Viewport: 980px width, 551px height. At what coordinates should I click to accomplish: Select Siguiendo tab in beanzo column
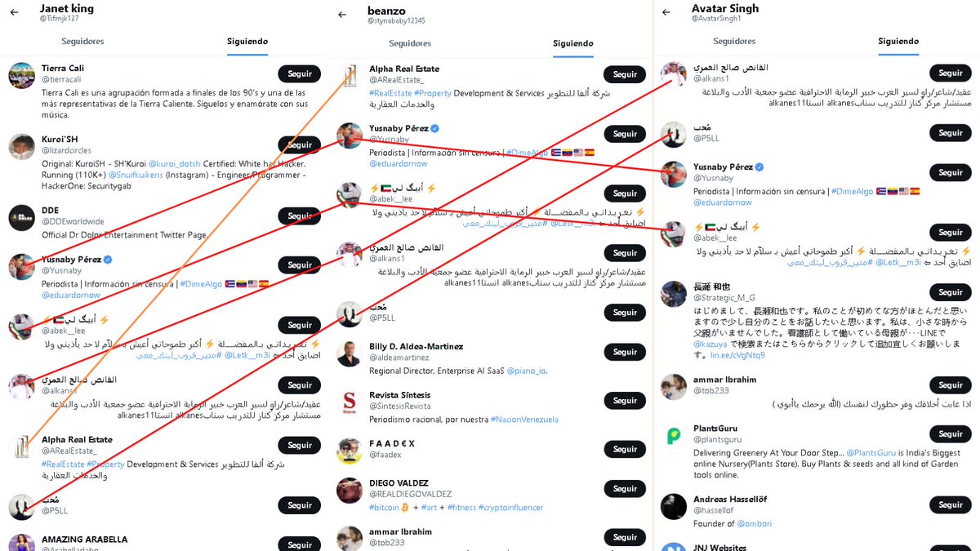point(573,43)
